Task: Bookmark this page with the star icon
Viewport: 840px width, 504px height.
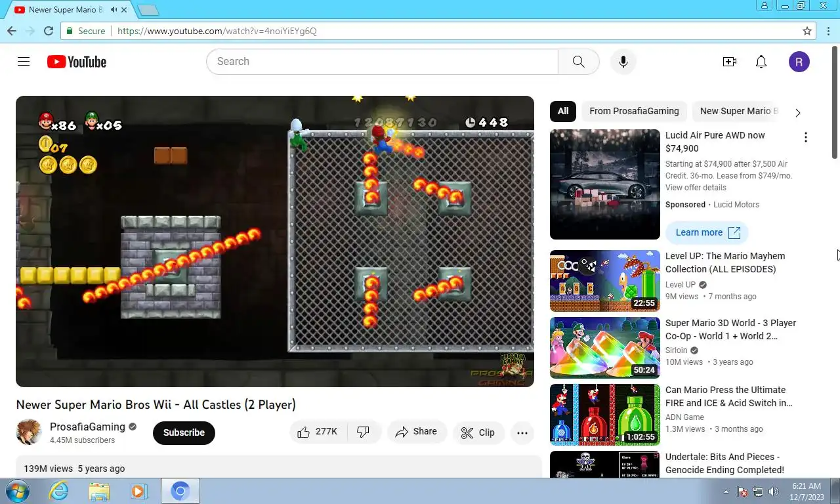Action: click(x=807, y=31)
